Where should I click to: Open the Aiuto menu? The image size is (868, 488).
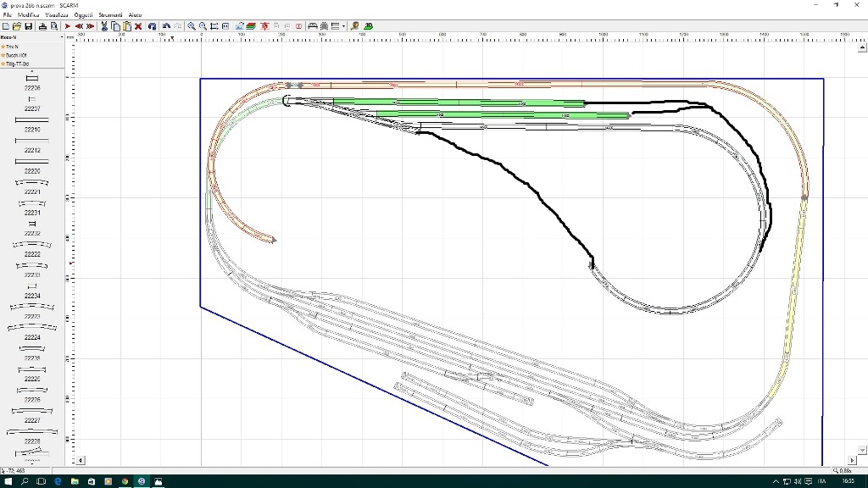(x=135, y=15)
